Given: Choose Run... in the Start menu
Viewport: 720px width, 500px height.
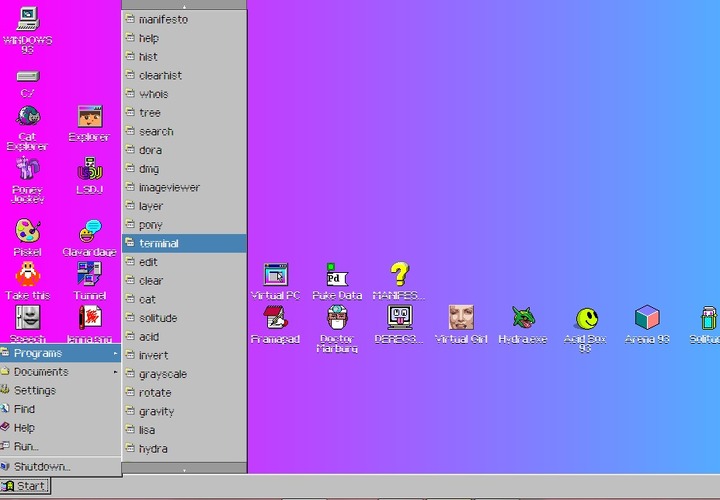Looking at the screenshot, I should click(x=61, y=446).
